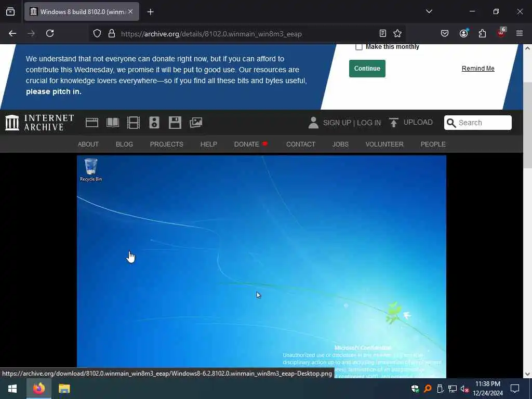Open the PEOPLE menu item

coord(433,144)
